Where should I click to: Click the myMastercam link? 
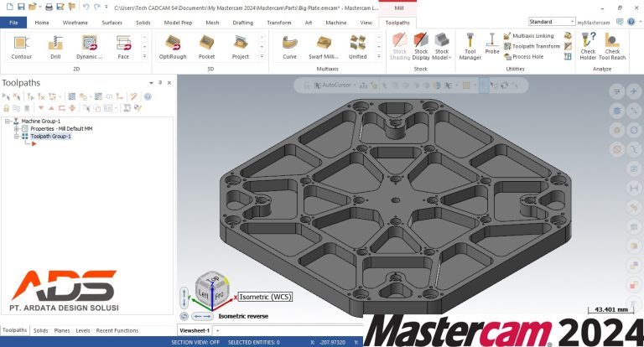(594, 23)
